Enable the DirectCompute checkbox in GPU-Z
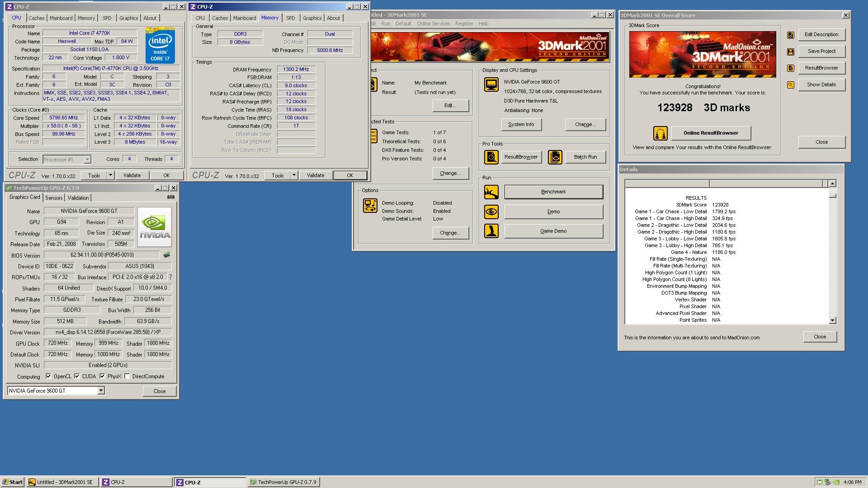This screenshot has width=868, height=488. coord(127,376)
